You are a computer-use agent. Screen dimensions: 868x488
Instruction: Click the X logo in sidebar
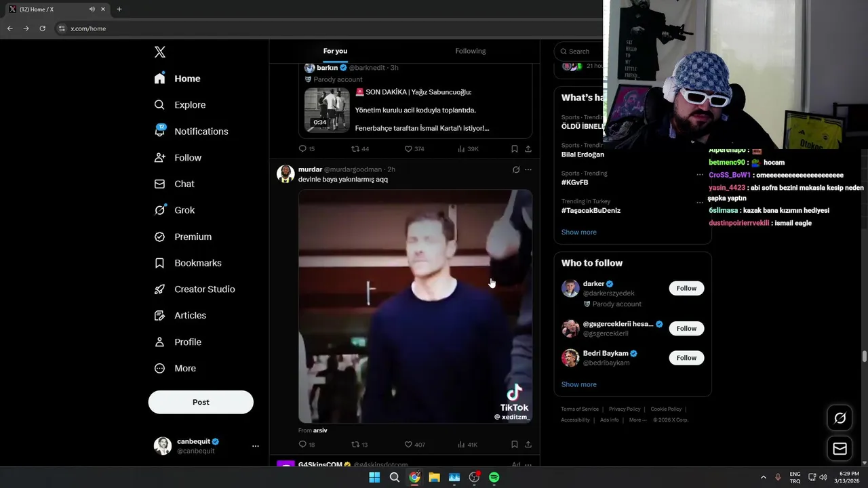point(160,52)
